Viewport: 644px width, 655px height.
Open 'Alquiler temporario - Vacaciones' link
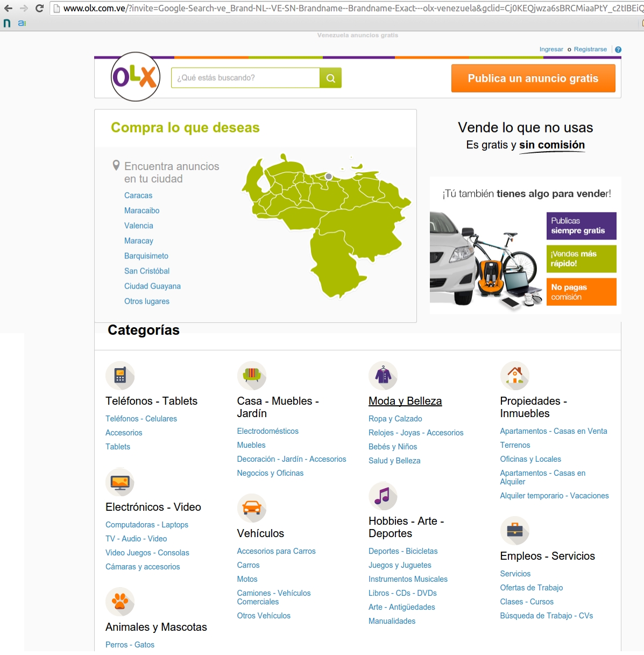[x=555, y=495]
